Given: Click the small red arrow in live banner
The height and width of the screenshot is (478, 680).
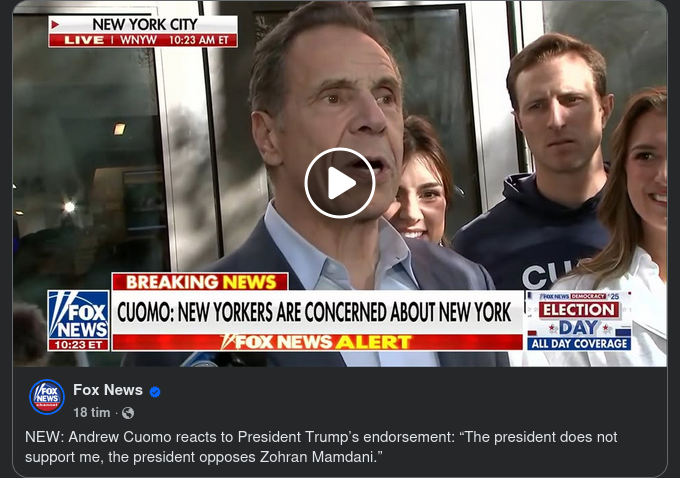Looking at the screenshot, I should point(55,25).
